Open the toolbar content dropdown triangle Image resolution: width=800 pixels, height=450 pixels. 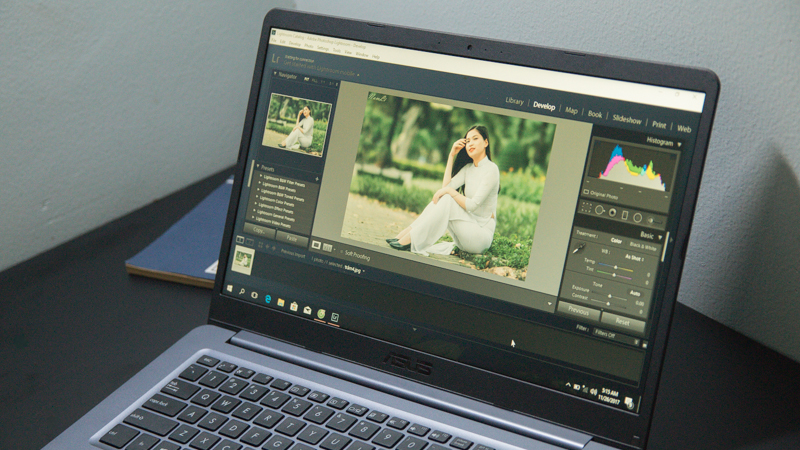[549, 304]
